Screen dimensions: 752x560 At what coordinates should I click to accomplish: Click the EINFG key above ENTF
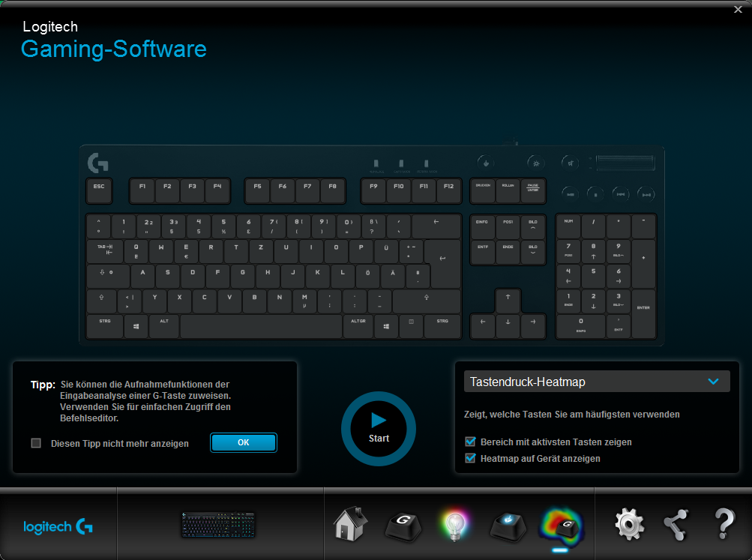[x=482, y=227]
